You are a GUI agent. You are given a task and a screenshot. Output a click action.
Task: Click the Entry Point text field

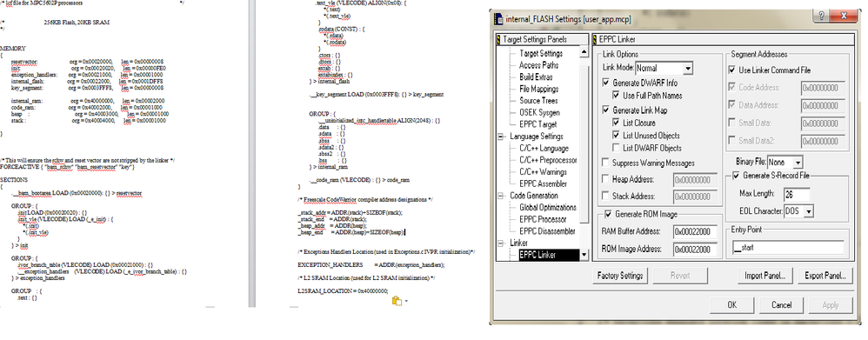coord(788,248)
